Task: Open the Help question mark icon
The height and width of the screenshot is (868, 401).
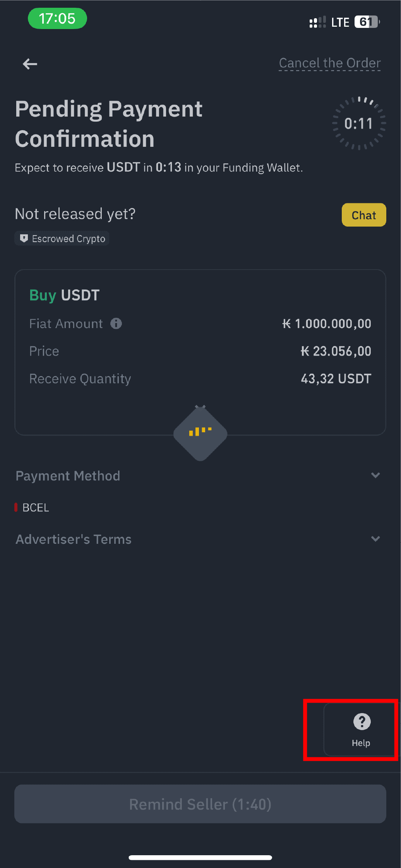Action: pyautogui.click(x=362, y=722)
